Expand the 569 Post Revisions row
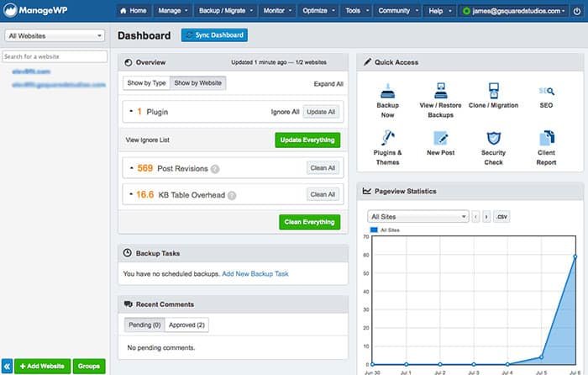588x375 pixels. click(131, 168)
